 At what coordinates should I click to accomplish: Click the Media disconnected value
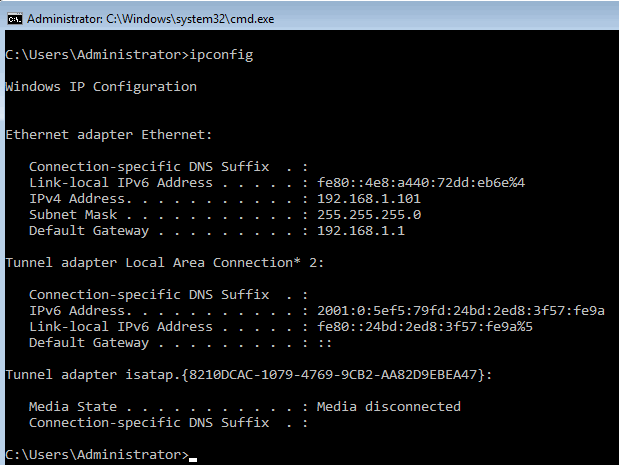[389, 407]
